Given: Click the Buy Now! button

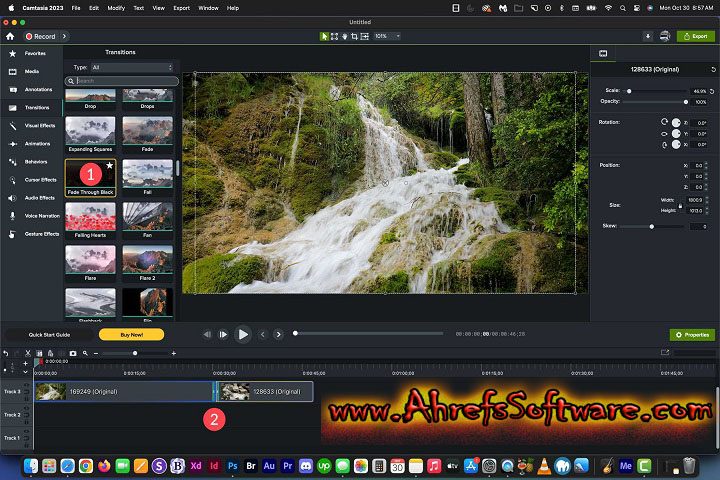Looking at the screenshot, I should coord(131,335).
